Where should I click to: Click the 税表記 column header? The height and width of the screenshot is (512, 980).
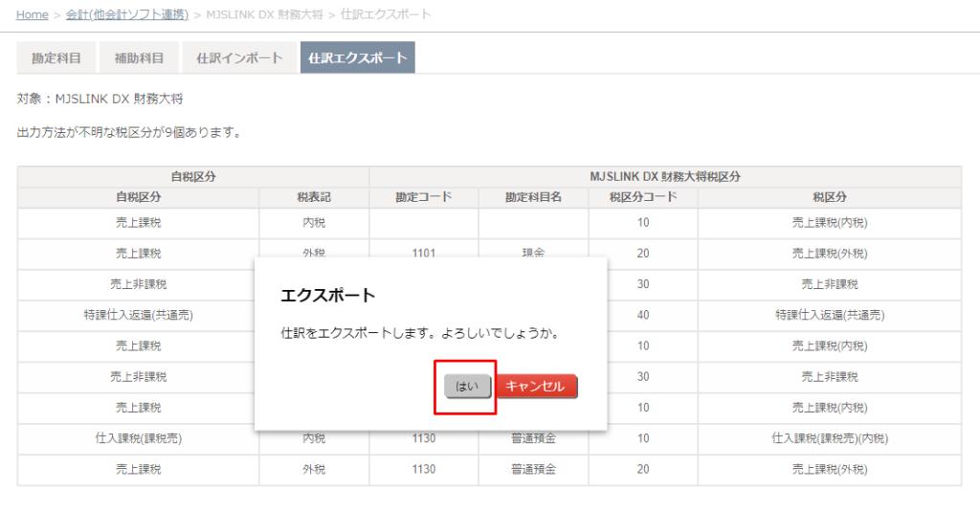tap(314, 197)
